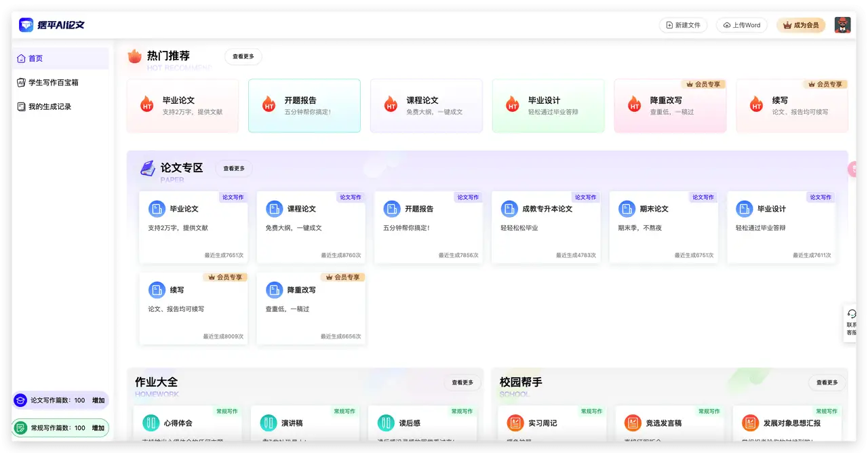Viewport: 868px width, 453px height.
Task: Click the blue document icon of 论文专区 毕业论文
Action: click(157, 209)
